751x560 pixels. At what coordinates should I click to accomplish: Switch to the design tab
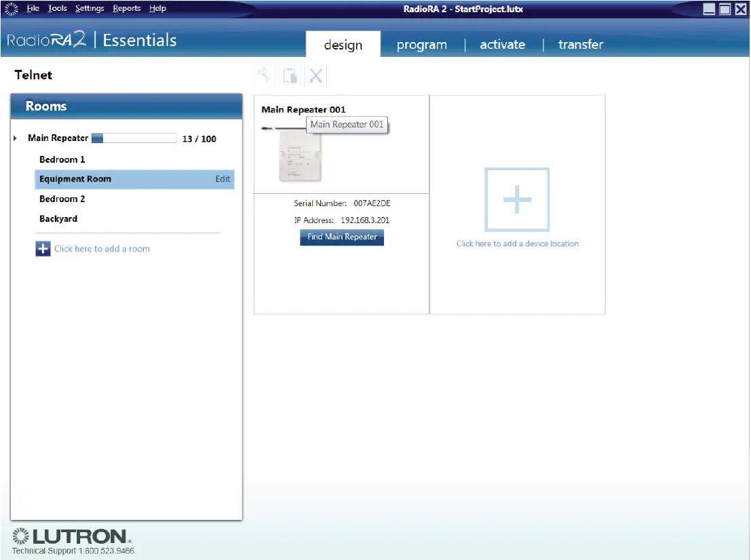(343, 45)
